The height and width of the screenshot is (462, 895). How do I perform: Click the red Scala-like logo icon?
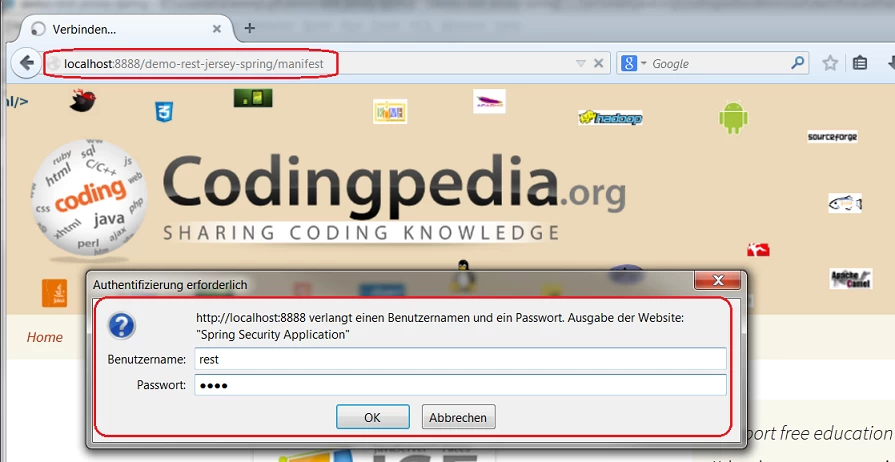click(758, 250)
